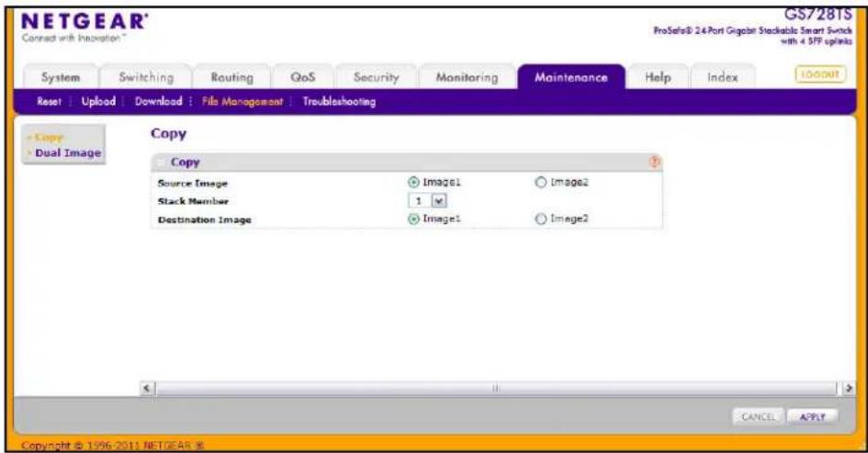Viewport: 868px width, 453px height.
Task: Open the help question mark icon
Action: 654,162
